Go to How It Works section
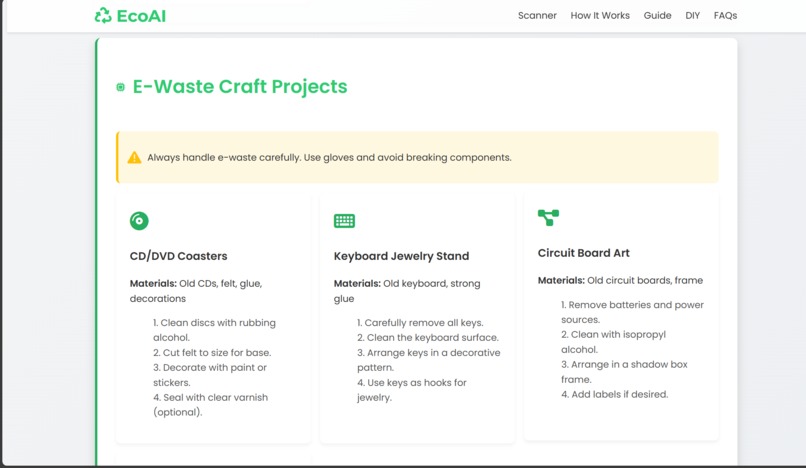Viewport: 806px width, 468px height. click(600, 15)
